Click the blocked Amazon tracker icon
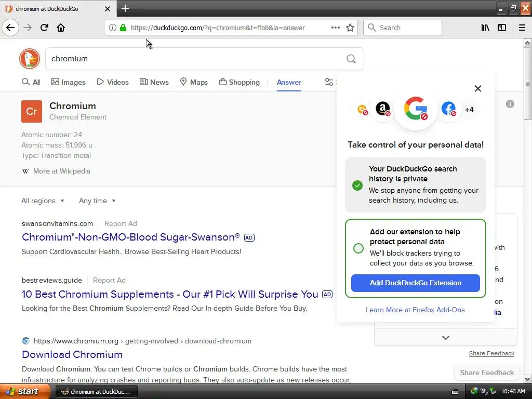Screen dimensions: 532x399 point(383,109)
